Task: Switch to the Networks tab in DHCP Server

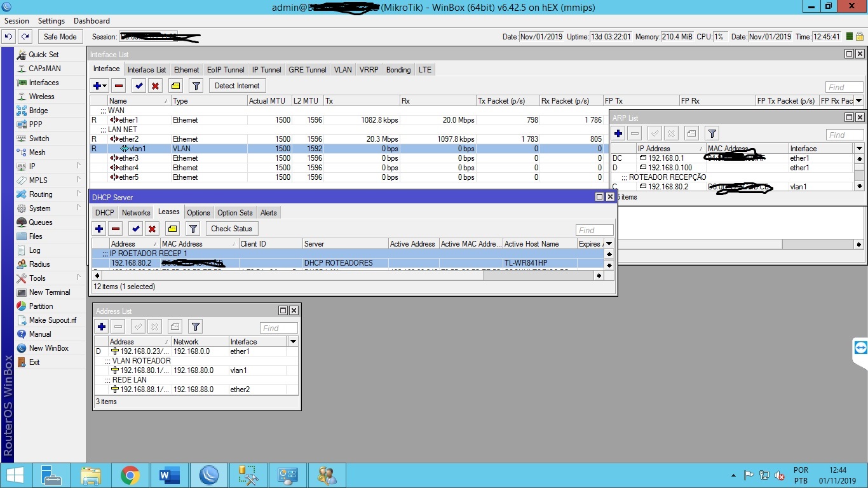Action: [136, 213]
